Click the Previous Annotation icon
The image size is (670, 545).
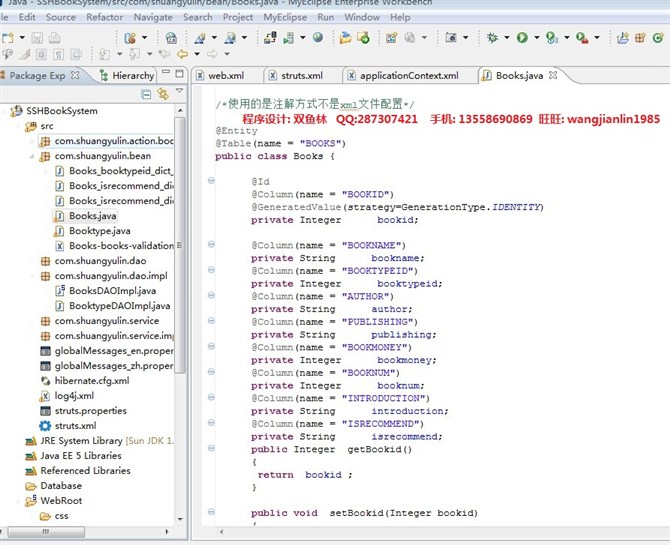click(x=135, y=54)
